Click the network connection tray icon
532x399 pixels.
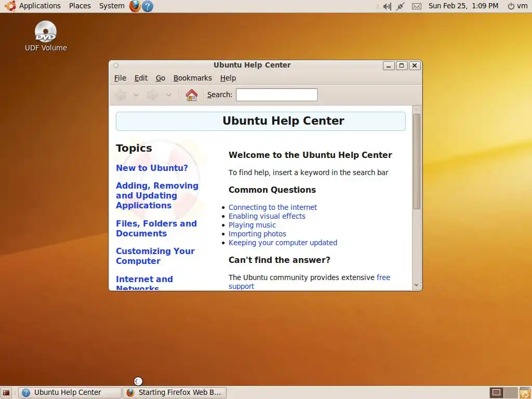pyautogui.click(x=401, y=6)
